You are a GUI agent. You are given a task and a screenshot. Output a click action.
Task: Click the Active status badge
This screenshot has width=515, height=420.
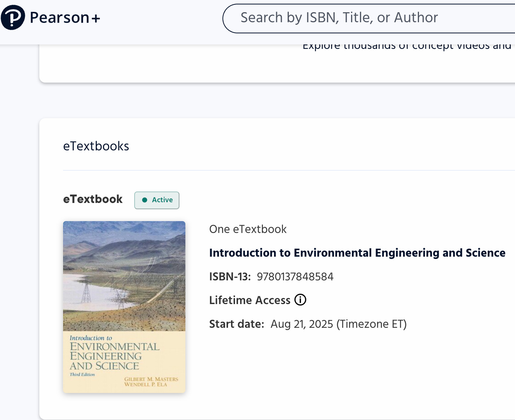click(x=157, y=200)
